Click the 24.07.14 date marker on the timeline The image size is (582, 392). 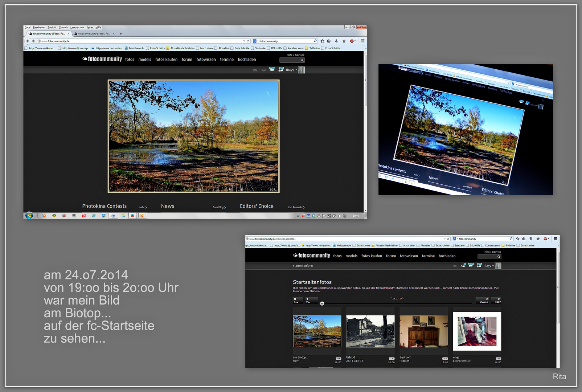click(397, 299)
